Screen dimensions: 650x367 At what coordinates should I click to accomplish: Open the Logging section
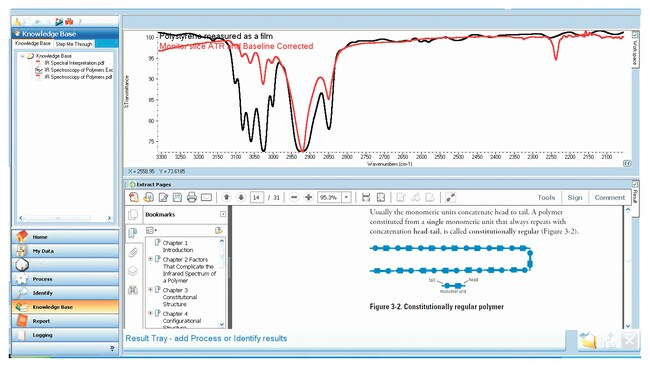tap(65, 335)
